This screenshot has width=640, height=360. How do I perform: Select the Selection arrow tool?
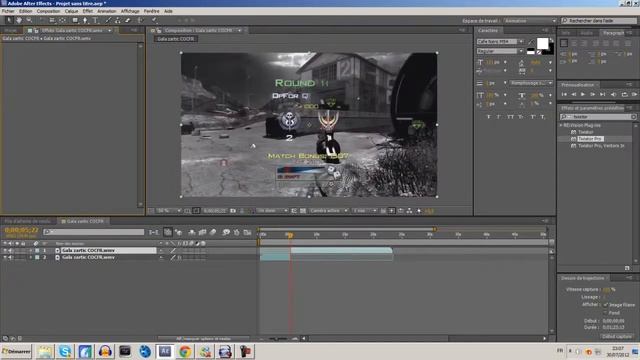tap(9, 20)
